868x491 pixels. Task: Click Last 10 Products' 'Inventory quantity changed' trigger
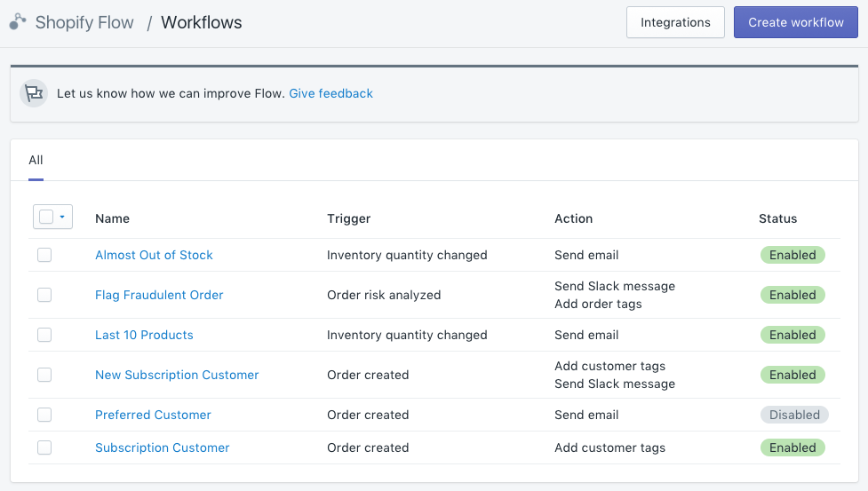(407, 335)
